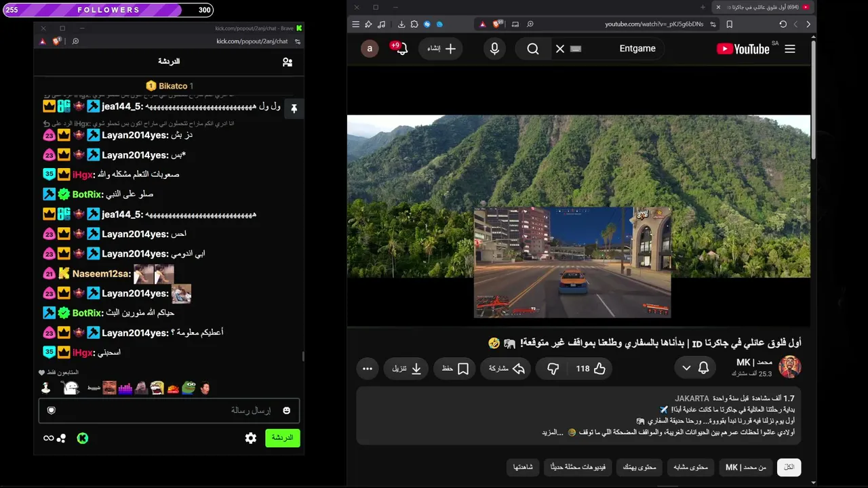Viewport: 868px width, 488px height.
Task: Insert the Pepe frog emote into chat
Action: coord(189,388)
